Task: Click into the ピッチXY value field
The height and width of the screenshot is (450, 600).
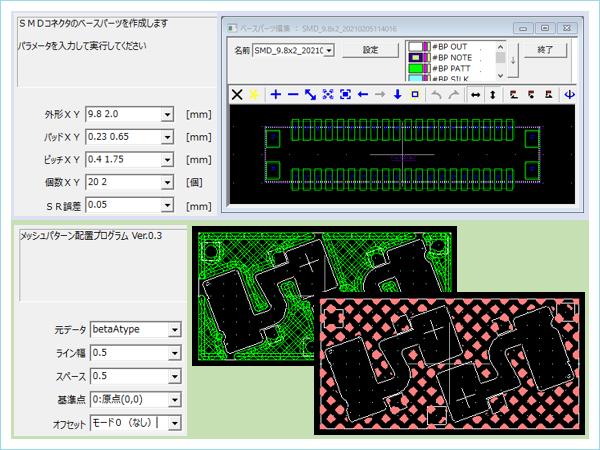Action: coord(123,159)
